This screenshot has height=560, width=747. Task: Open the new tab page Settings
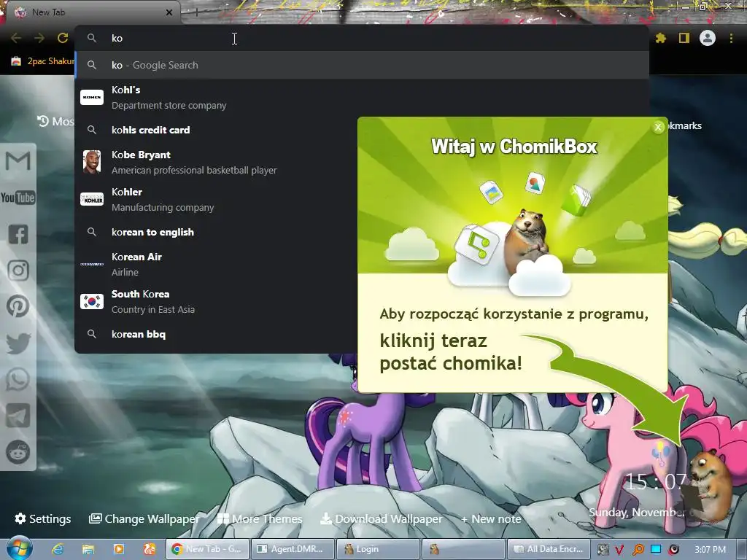42,518
